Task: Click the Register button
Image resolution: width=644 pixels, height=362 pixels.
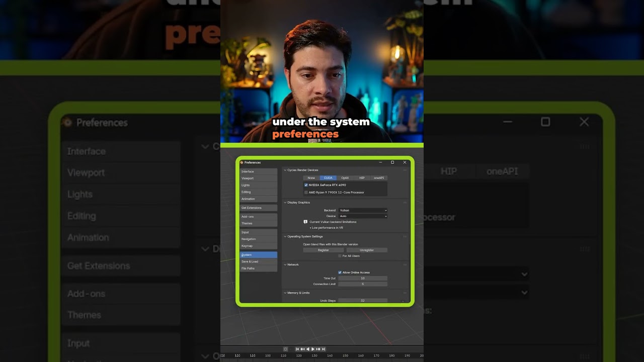Action: click(324, 250)
